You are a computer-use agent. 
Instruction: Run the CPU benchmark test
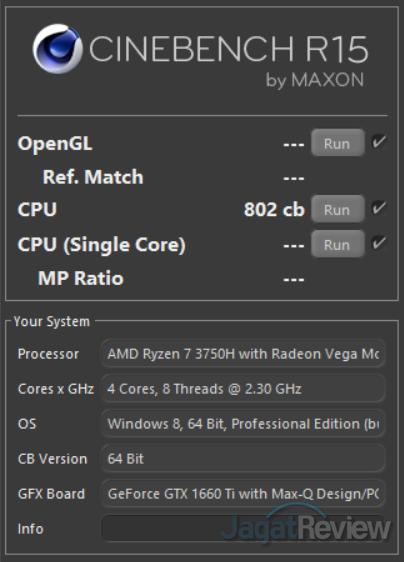click(x=338, y=209)
